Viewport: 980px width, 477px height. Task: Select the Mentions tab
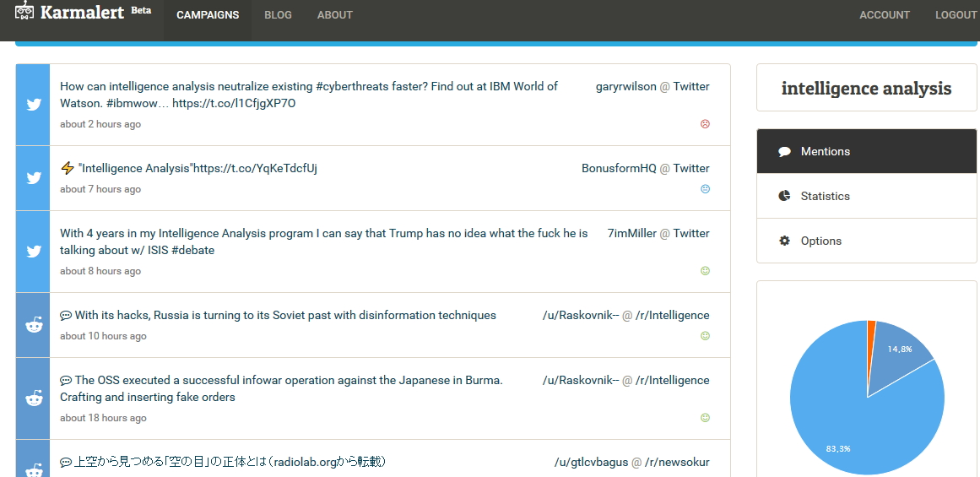point(866,151)
